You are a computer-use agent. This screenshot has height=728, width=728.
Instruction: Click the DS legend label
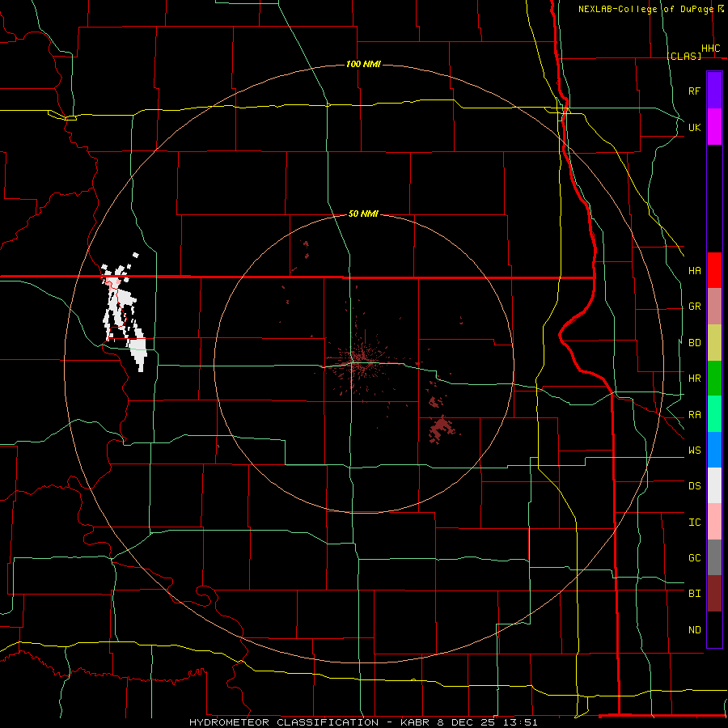coord(694,486)
